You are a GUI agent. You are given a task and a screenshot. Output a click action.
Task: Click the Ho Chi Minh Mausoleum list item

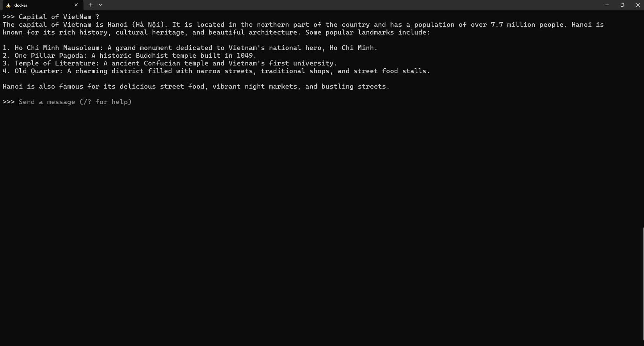point(190,48)
